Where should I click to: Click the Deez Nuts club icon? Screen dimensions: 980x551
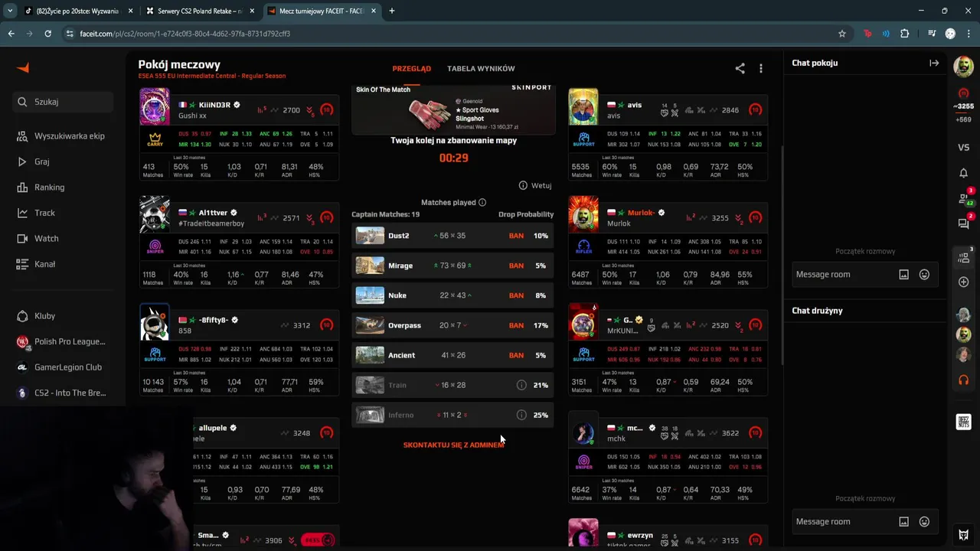pos(963,422)
